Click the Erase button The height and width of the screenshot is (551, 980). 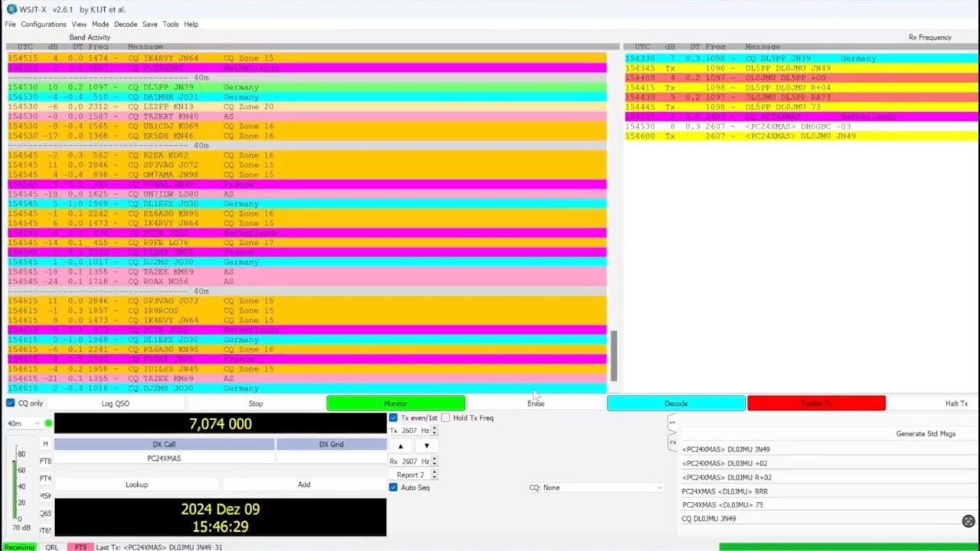click(x=536, y=403)
